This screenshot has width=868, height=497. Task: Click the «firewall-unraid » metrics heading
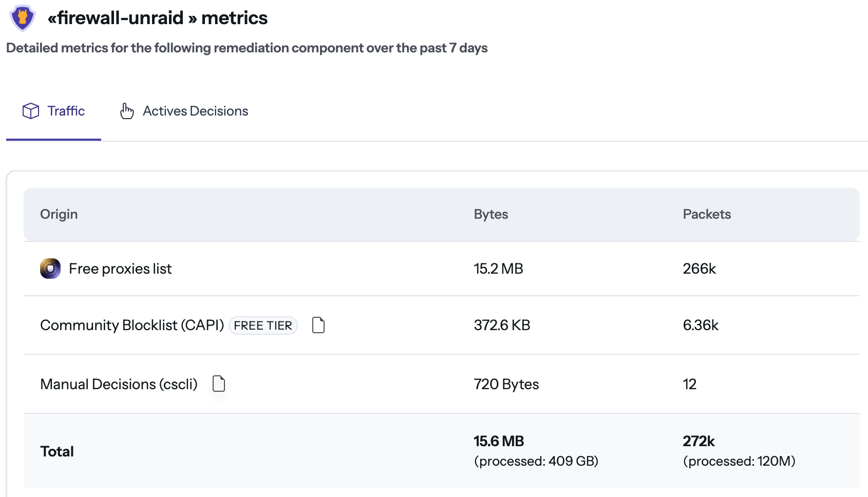coord(157,18)
